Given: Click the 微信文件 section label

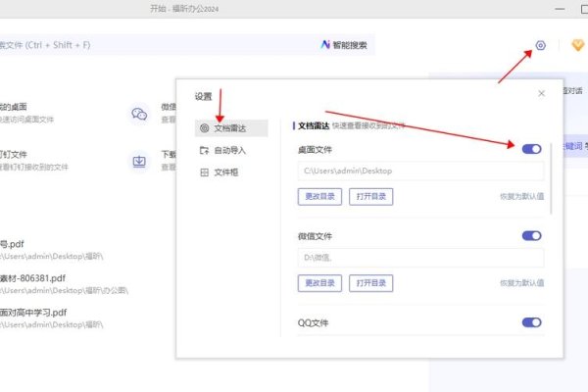Looking at the screenshot, I should pyautogui.click(x=315, y=236).
